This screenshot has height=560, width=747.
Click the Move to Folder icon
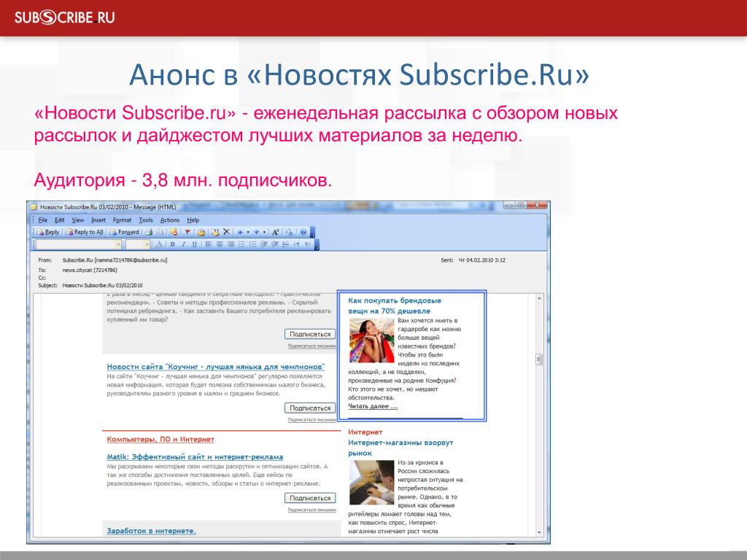click(x=215, y=232)
